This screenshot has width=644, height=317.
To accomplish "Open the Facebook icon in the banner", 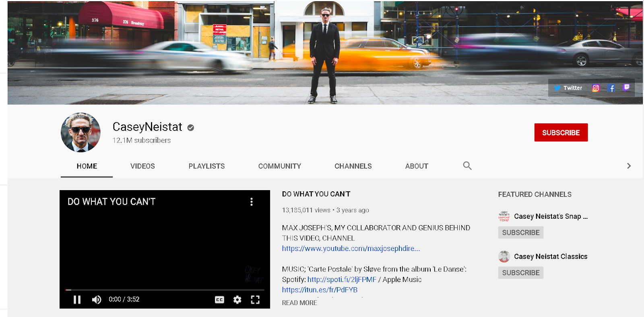I will (611, 88).
